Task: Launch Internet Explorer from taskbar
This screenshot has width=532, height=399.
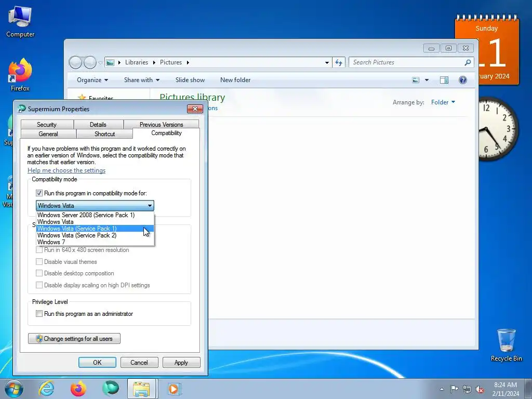Action: [x=46, y=389]
